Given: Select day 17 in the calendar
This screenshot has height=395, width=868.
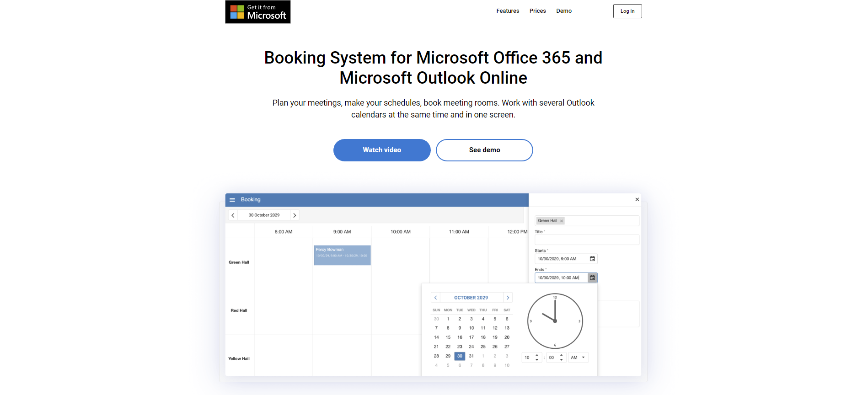Looking at the screenshot, I should 472,337.
